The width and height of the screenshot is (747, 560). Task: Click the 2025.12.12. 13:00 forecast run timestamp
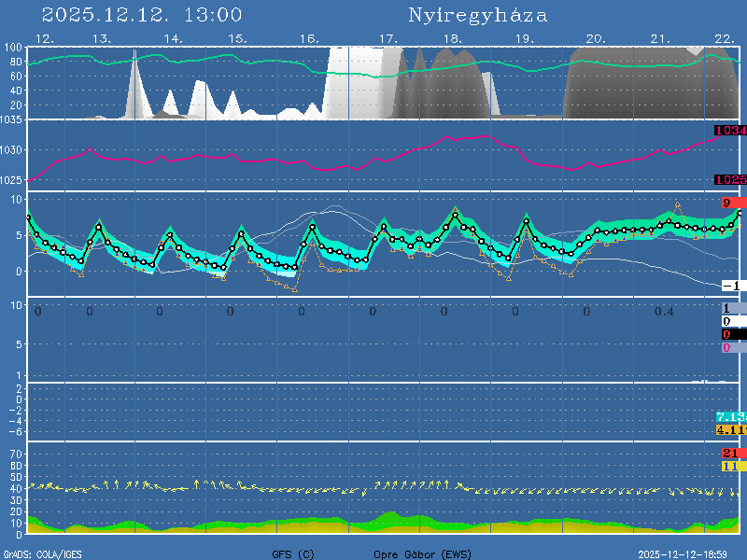[x=142, y=15]
